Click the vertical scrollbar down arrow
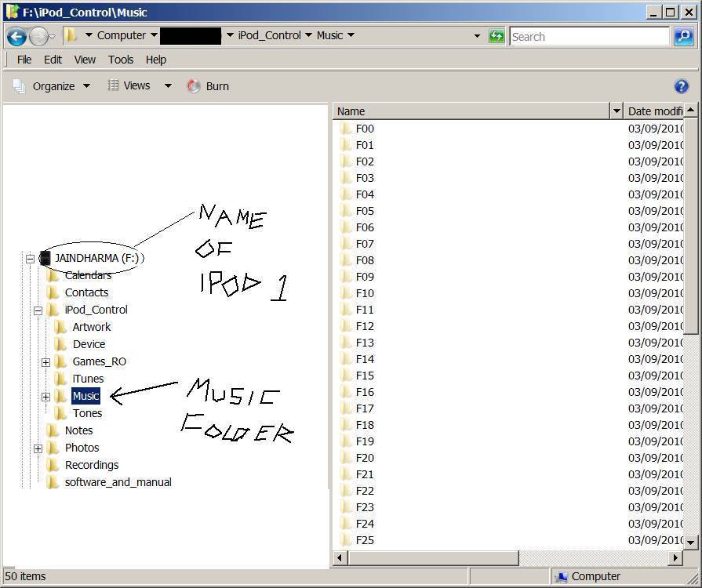 point(690,542)
